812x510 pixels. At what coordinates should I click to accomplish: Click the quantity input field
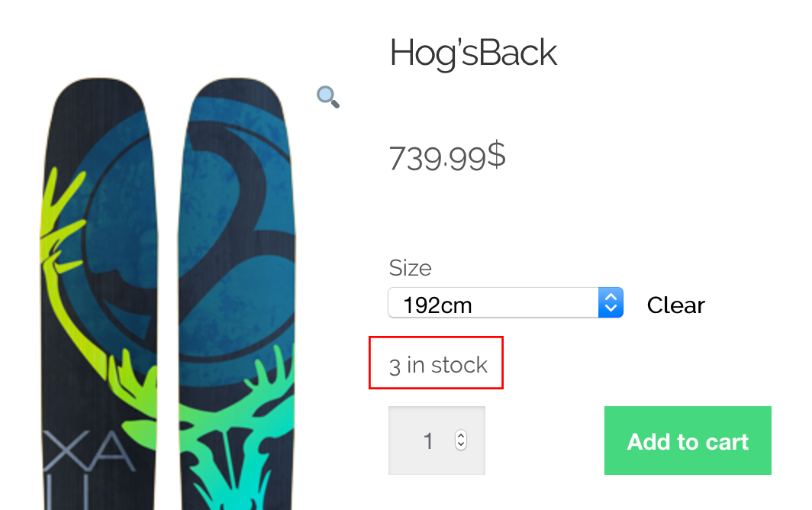[x=427, y=441]
